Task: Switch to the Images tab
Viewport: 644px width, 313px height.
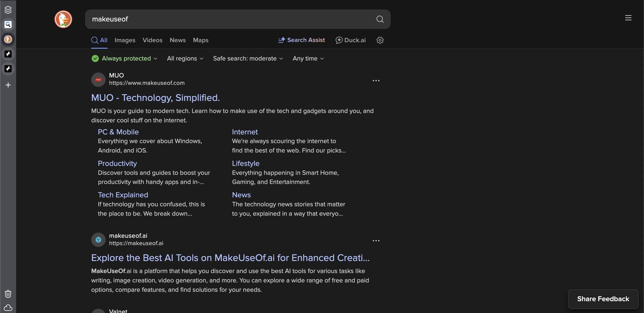Action: click(x=125, y=40)
